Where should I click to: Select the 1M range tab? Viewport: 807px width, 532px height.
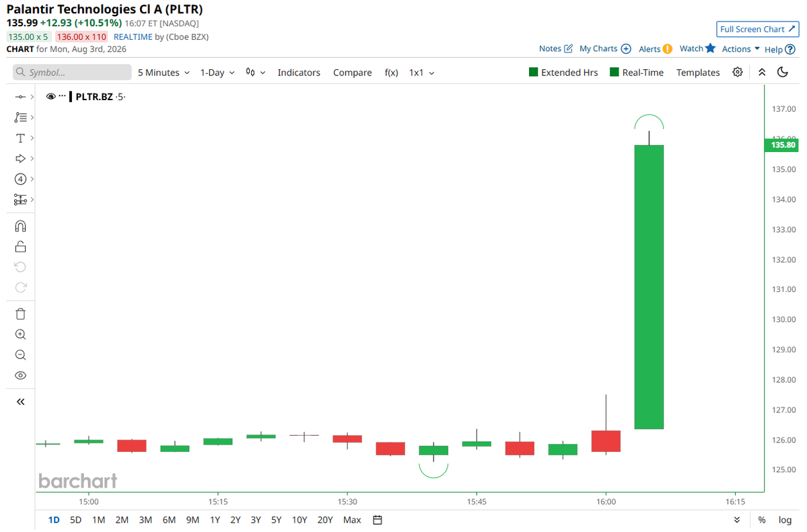coord(98,520)
